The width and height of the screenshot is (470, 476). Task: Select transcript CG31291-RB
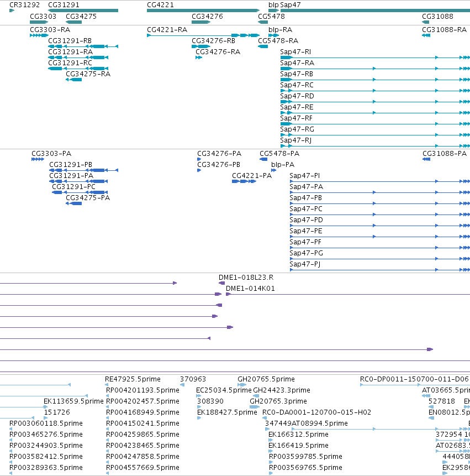70,41
